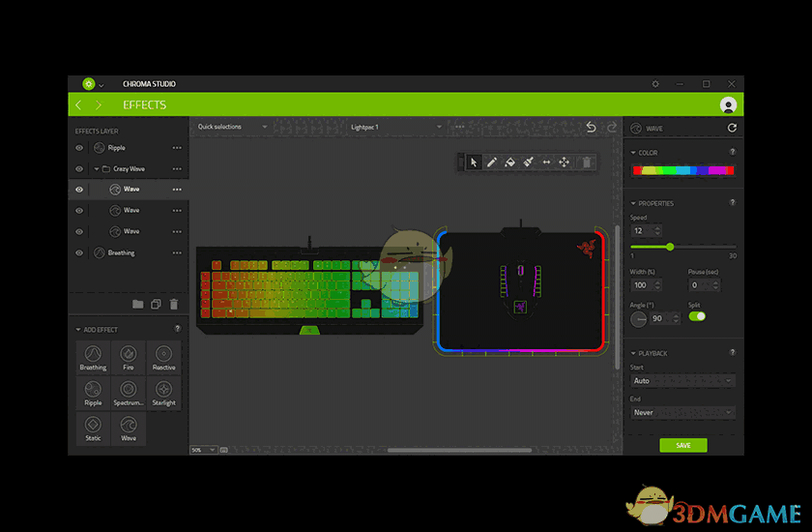
Task: Choose the paint bucket fill tool
Action: (x=509, y=163)
